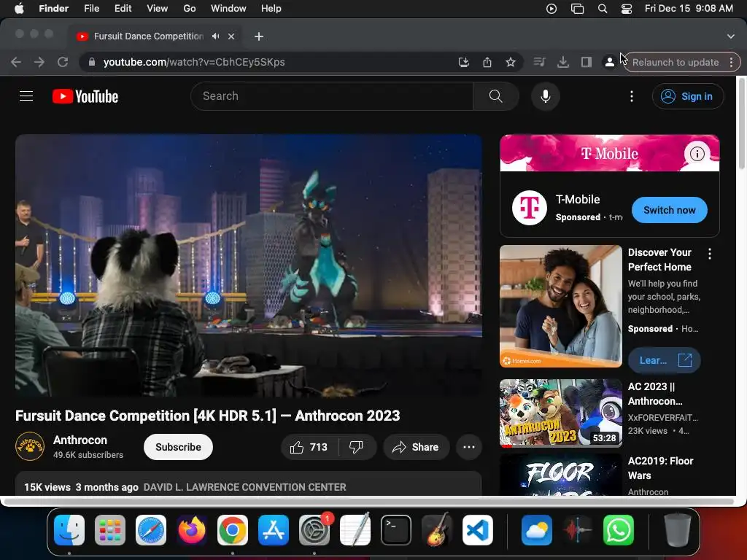The height and width of the screenshot is (560, 747).
Task: Toggle the Chrome side panel icon
Action: point(586,62)
